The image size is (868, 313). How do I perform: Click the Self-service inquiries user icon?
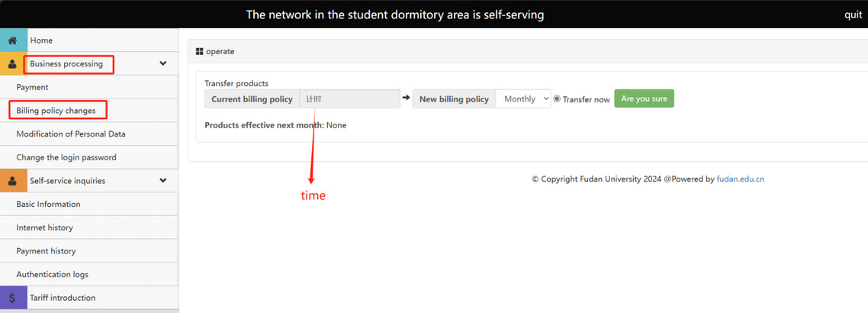click(12, 181)
